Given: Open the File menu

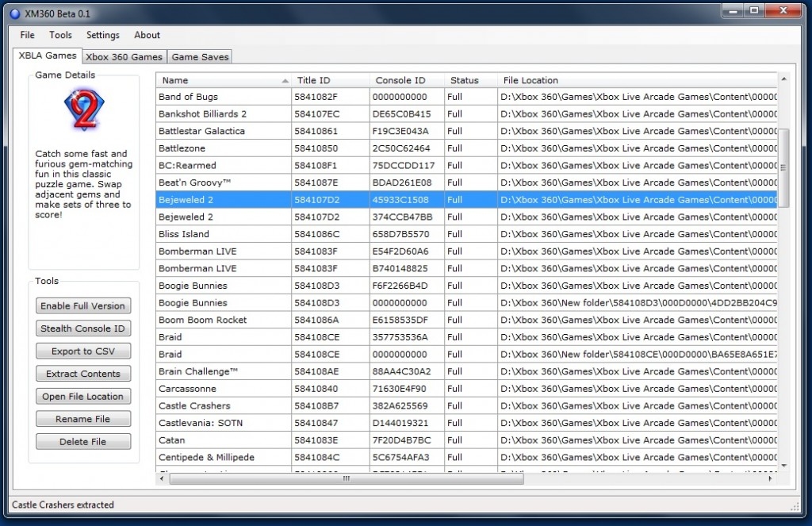Looking at the screenshot, I should 27,35.
